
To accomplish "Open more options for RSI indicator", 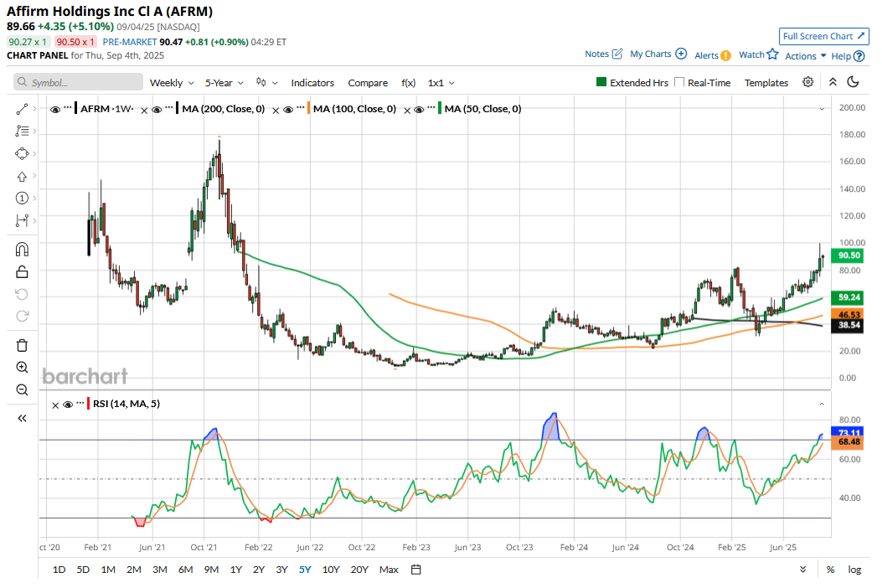I will pos(80,402).
